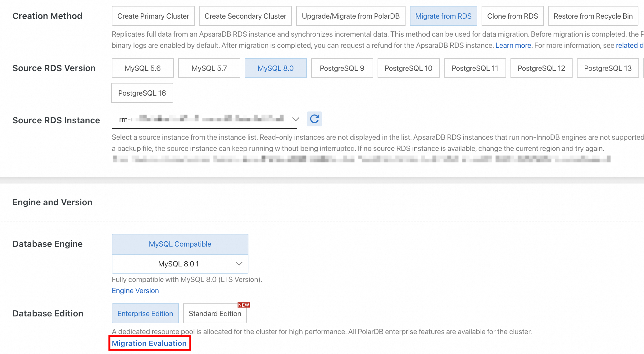Click the Source RDS Instance label
This screenshot has width=644, height=354.
(x=56, y=120)
